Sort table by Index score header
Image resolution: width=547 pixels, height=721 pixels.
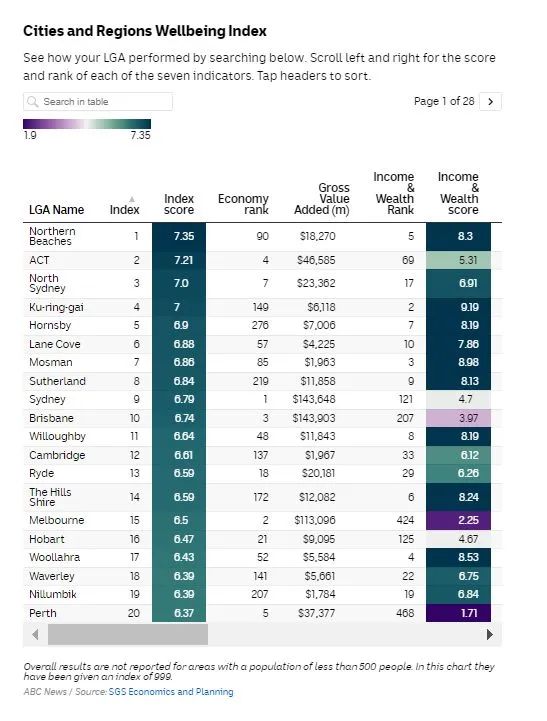click(179, 204)
